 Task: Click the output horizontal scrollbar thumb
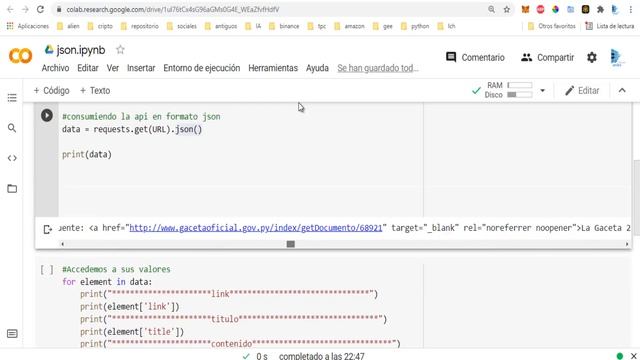pos(291,244)
